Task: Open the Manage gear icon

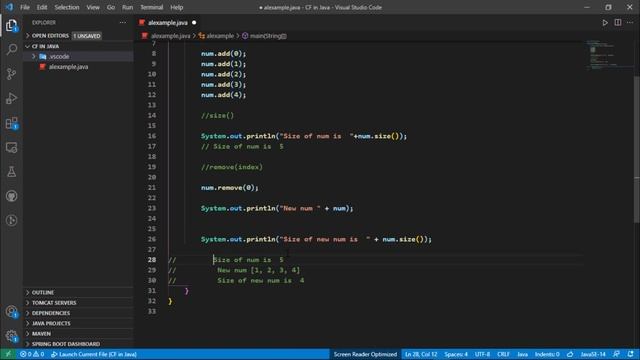Action: (11, 336)
